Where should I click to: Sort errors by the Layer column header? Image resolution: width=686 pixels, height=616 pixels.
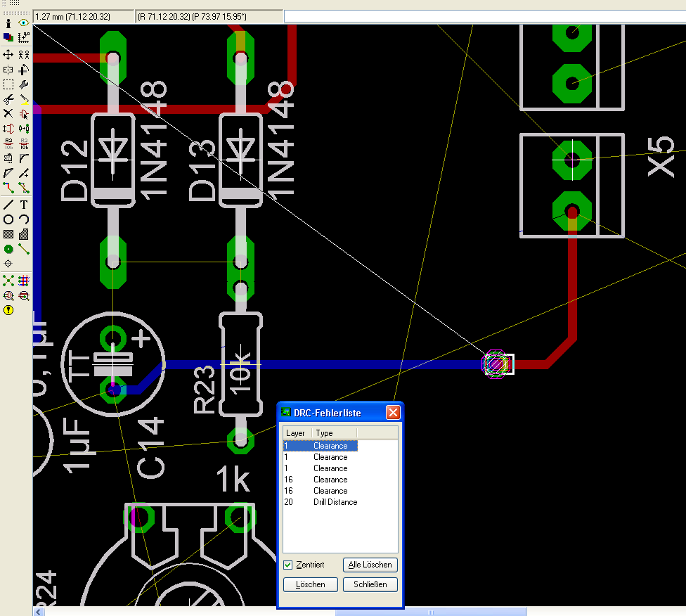pyautogui.click(x=297, y=433)
